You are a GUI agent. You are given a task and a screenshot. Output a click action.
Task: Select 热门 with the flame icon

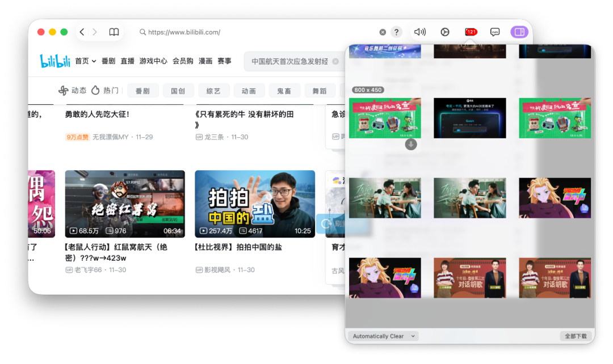click(107, 90)
